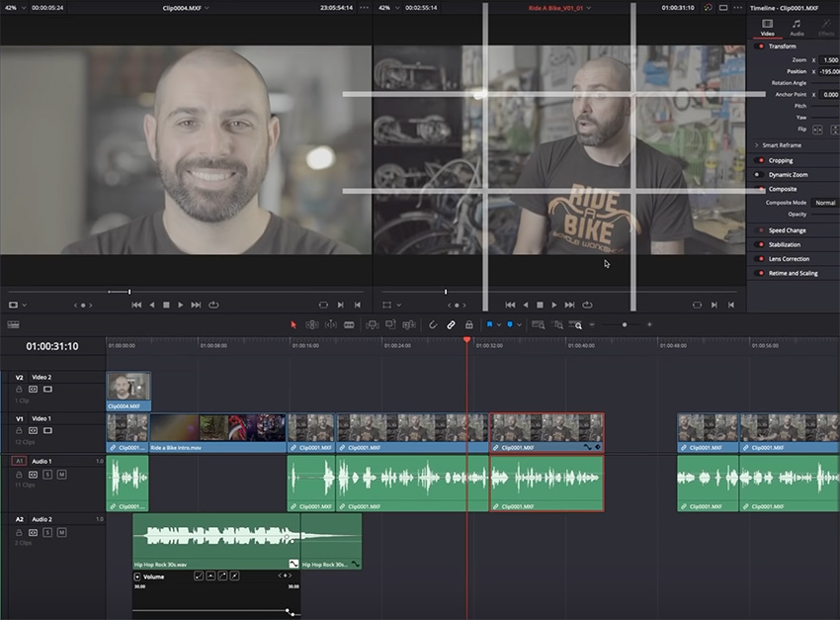Select the arrow selection mode tool
The image size is (840, 620).
pyautogui.click(x=294, y=324)
